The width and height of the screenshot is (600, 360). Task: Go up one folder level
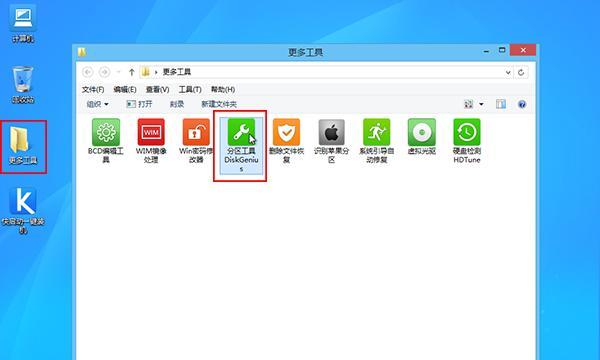point(131,72)
